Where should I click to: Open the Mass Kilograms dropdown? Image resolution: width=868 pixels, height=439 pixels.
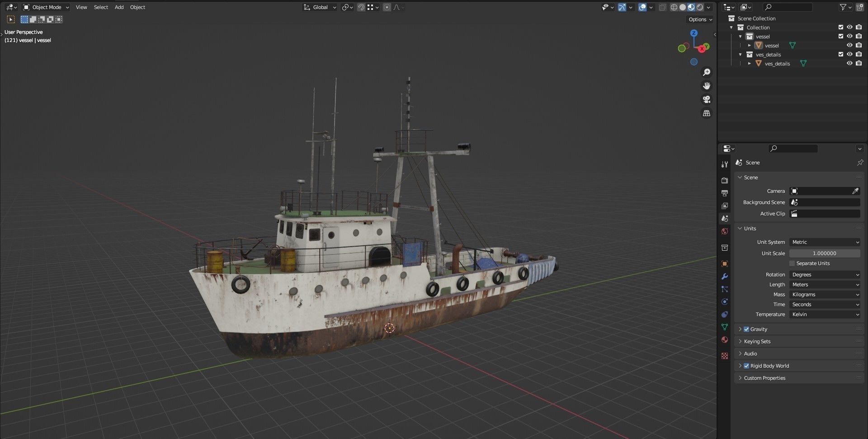[825, 294]
